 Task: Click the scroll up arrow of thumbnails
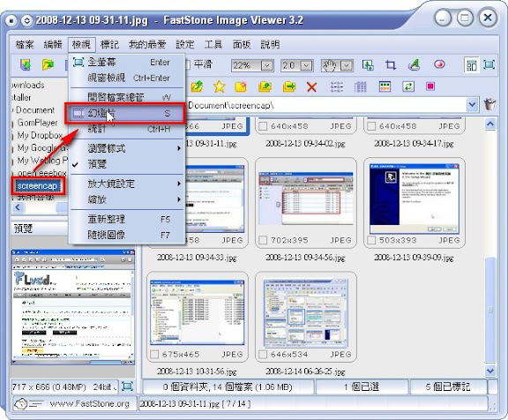(490, 124)
